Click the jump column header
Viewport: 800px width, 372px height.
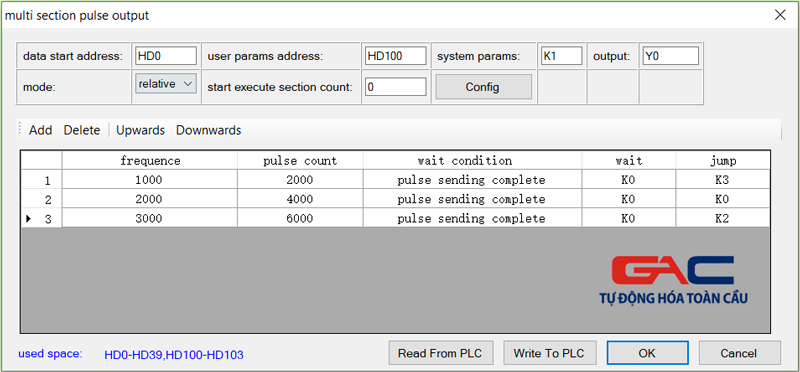723,161
